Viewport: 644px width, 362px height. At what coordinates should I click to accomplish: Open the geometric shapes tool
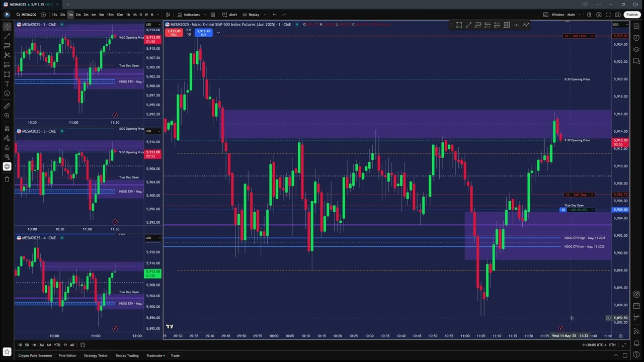[x=7, y=74]
